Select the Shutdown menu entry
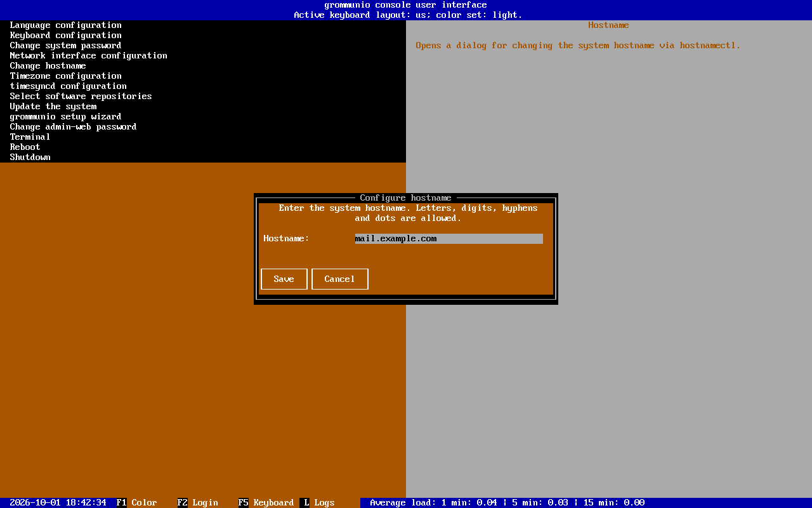This screenshot has width=812, height=508. click(x=30, y=157)
